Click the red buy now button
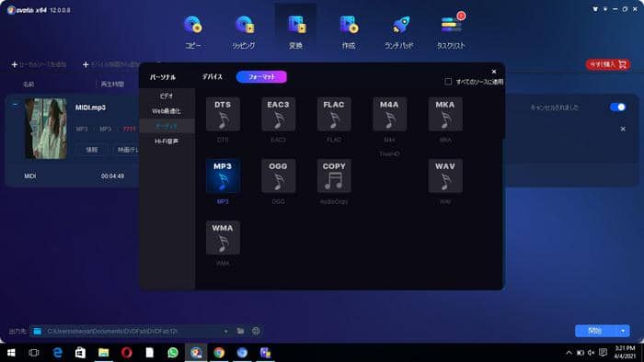The width and height of the screenshot is (644, 362). 608,64
